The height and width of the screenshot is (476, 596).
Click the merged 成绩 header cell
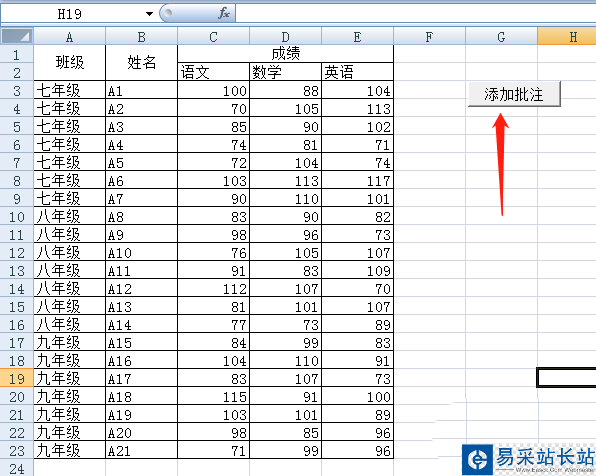pos(285,54)
